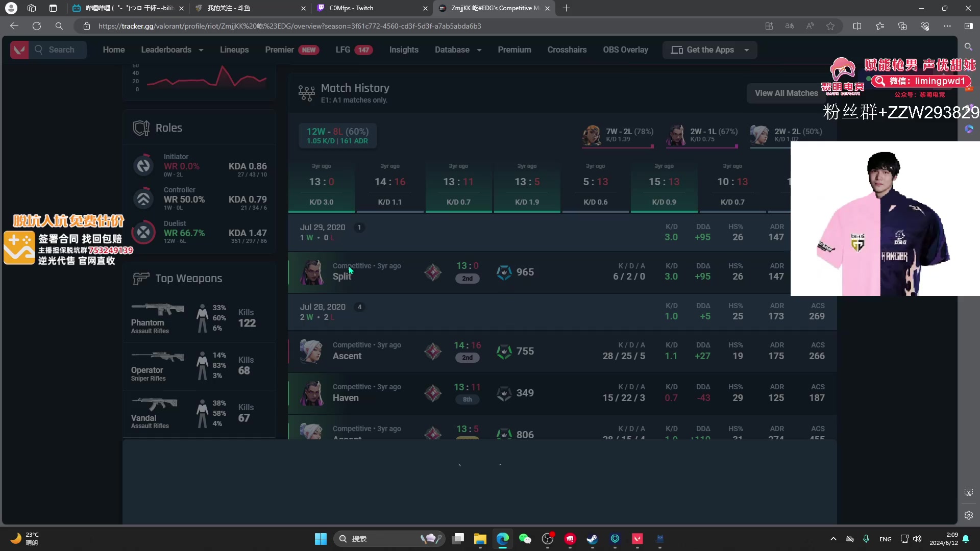This screenshot has height=551, width=980.
Task: Open the Home nav item
Action: point(113,49)
